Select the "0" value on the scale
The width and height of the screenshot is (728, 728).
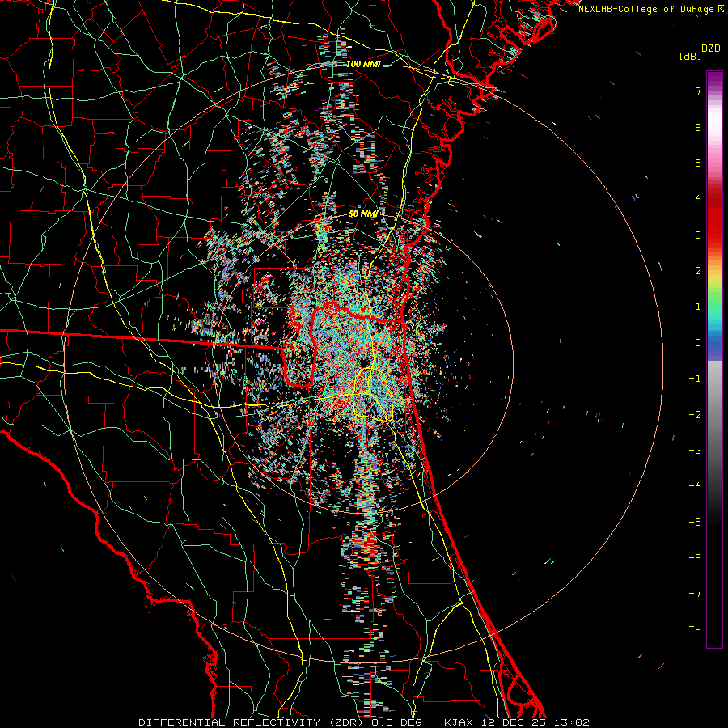pos(698,343)
